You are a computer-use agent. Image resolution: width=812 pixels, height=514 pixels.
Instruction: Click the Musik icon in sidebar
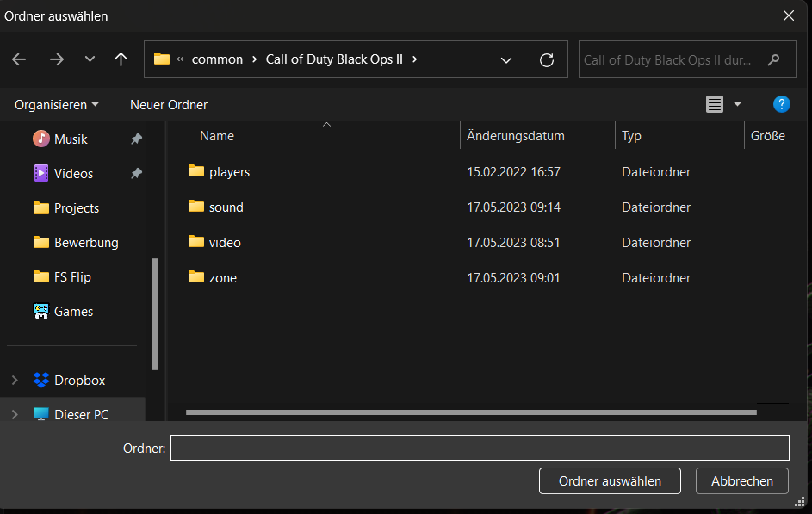pos(41,139)
